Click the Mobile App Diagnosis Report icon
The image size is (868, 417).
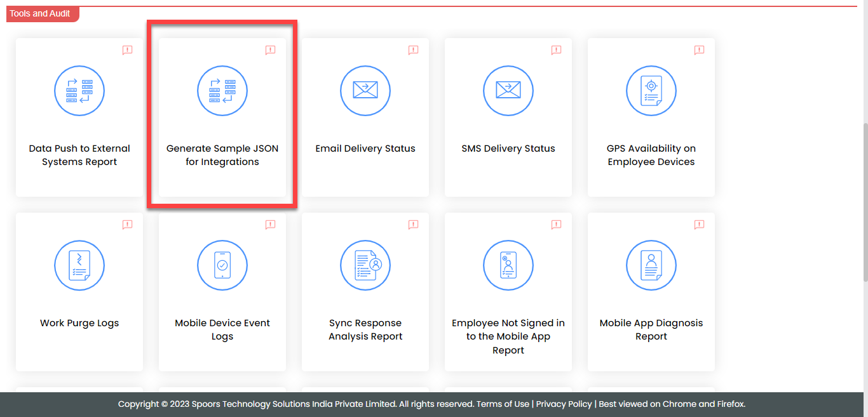click(x=651, y=265)
